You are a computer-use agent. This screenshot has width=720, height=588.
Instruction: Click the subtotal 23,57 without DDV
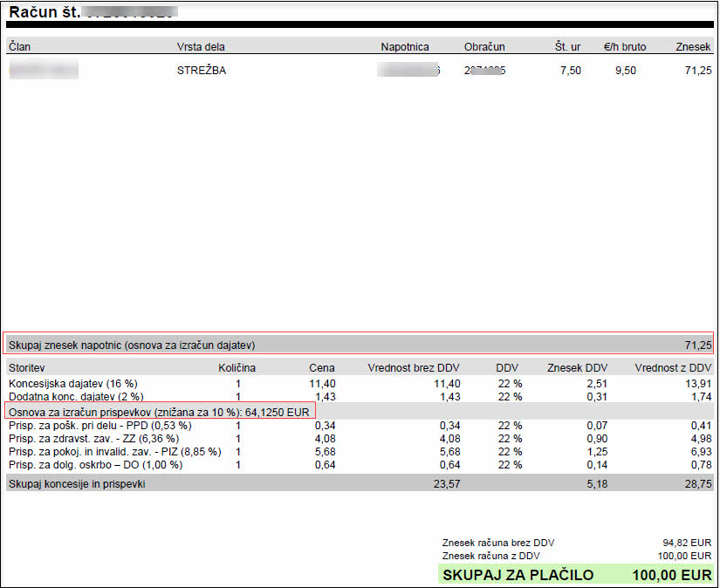(447, 484)
